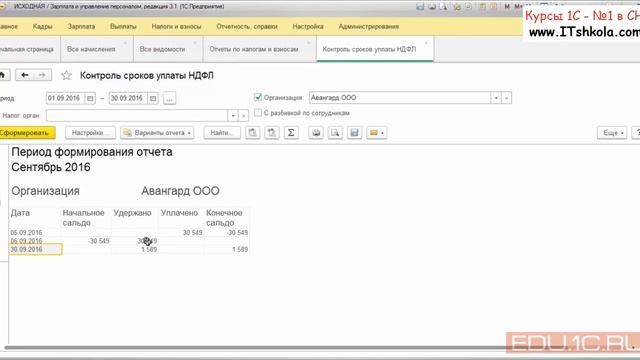This screenshot has height=360, width=640.
Task: Click the second group-collapse icon before Sum
Action: (x=272, y=133)
